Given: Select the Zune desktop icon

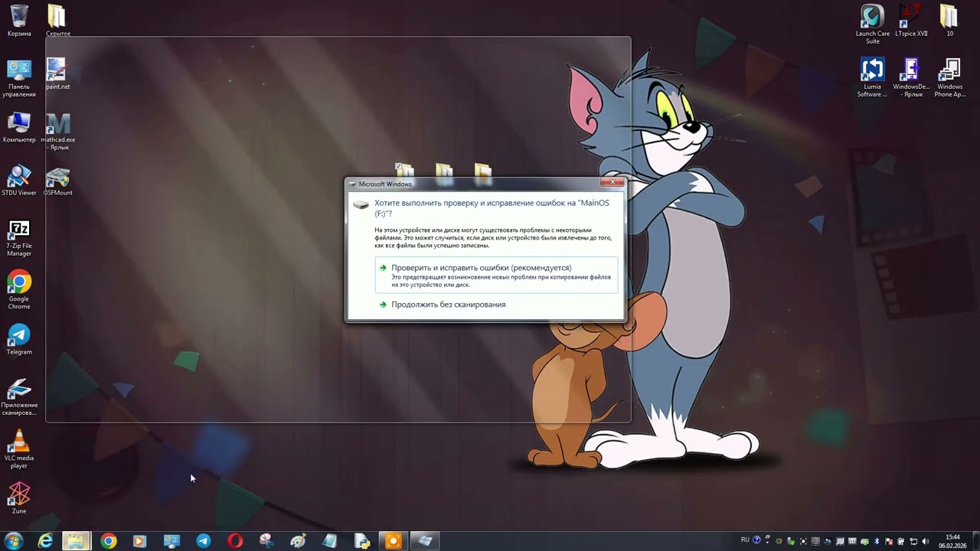Looking at the screenshot, I should 19,498.
